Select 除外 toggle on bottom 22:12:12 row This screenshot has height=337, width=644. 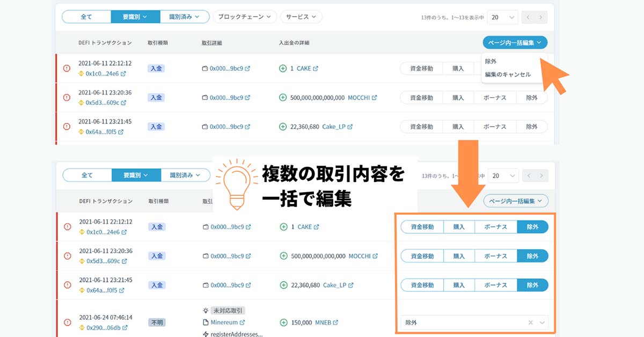[532, 227]
